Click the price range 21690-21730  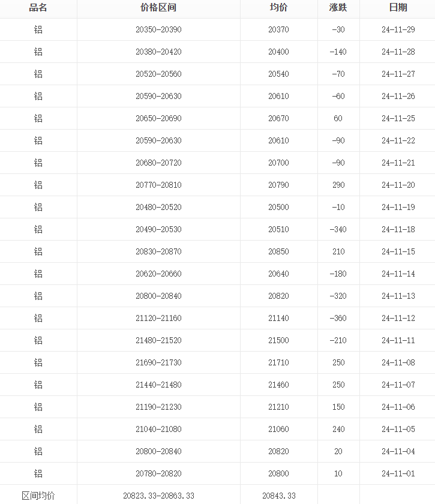pos(158,362)
